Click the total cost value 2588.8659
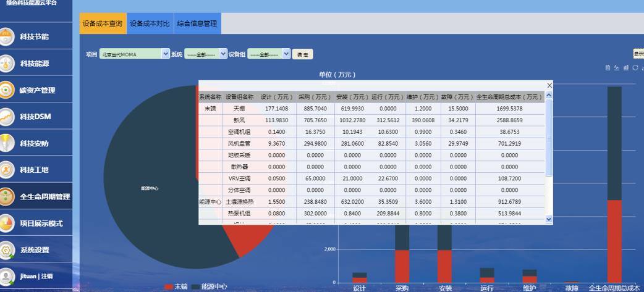The image size is (644, 292). click(x=509, y=120)
